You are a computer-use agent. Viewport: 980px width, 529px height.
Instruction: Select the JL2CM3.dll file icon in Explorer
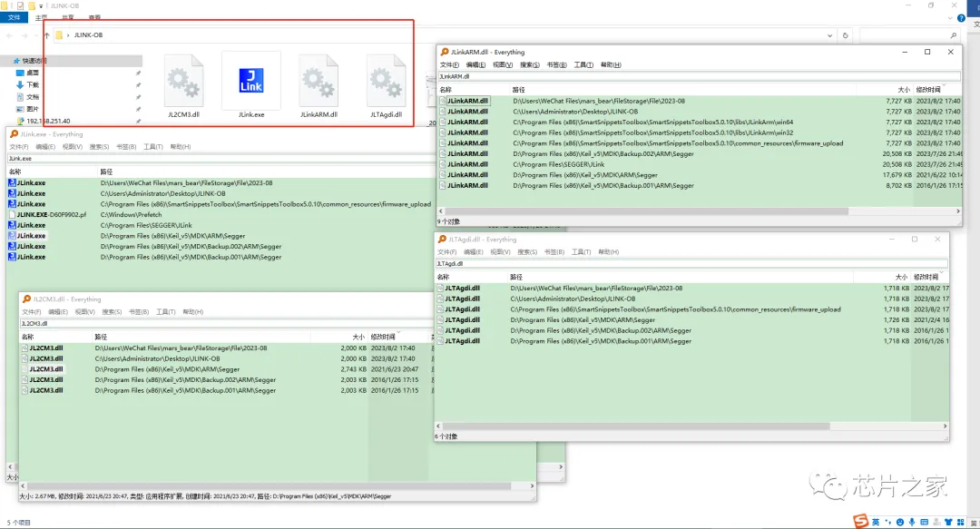pyautogui.click(x=184, y=83)
